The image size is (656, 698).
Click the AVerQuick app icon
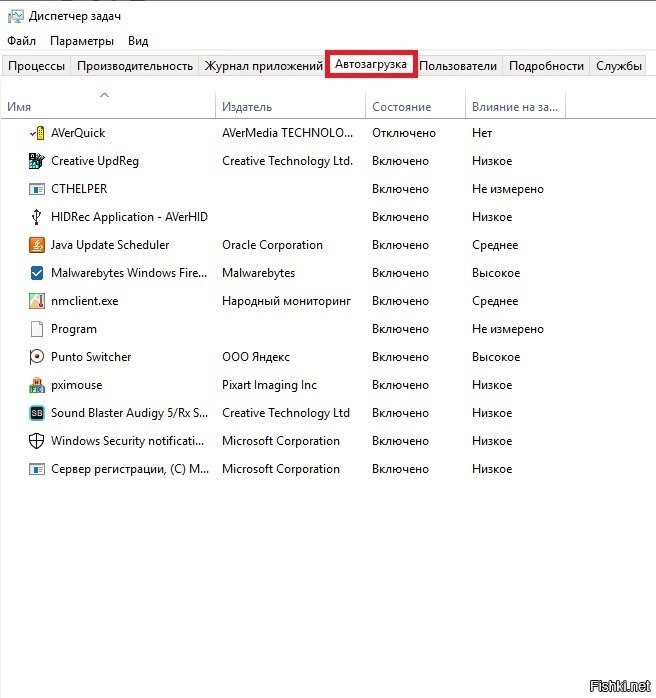tap(37, 133)
